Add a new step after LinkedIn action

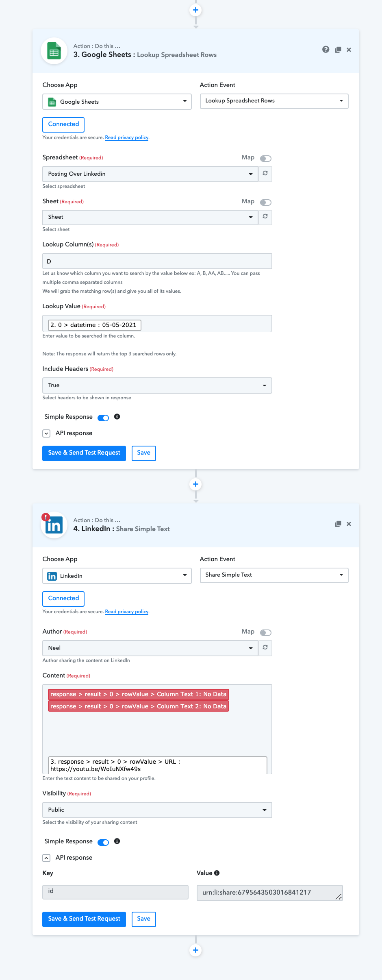(x=195, y=950)
